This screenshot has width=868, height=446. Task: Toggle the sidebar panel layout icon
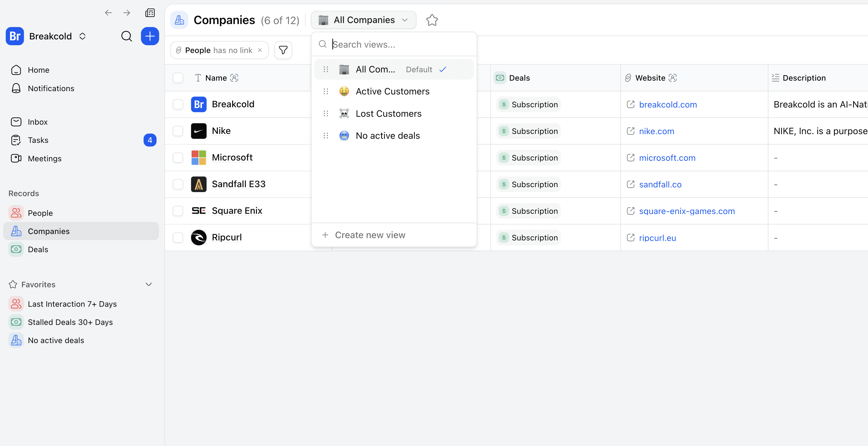point(150,13)
